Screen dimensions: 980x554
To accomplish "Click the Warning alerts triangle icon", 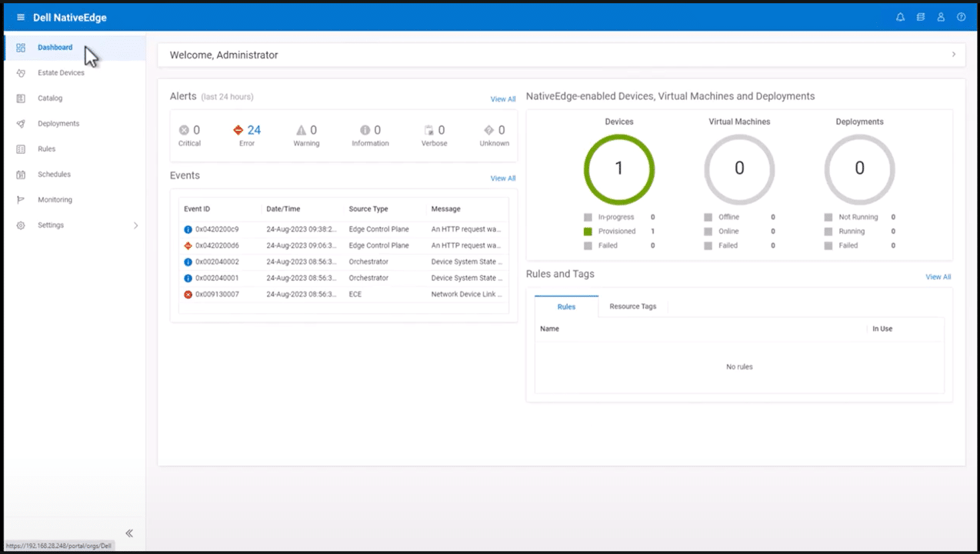I will [x=302, y=130].
